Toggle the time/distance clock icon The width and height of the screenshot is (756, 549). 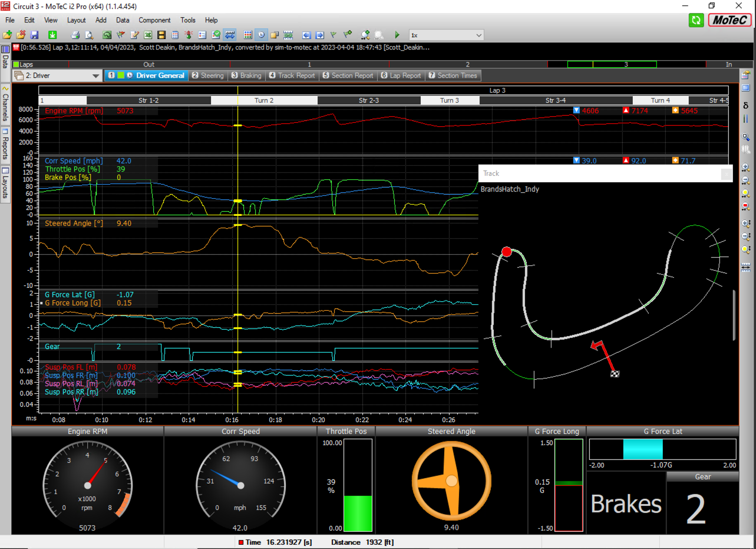[x=261, y=35]
